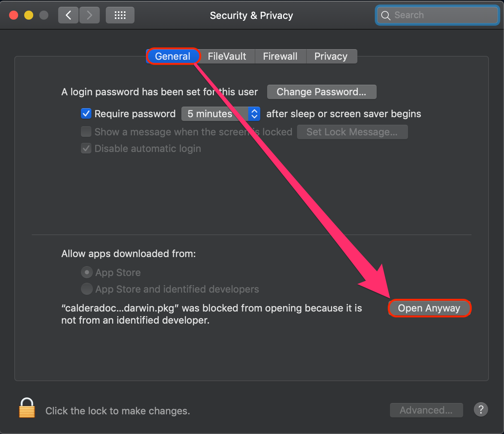Open help with the question mark button
Viewport: 504px width, 434px height.
(481, 409)
